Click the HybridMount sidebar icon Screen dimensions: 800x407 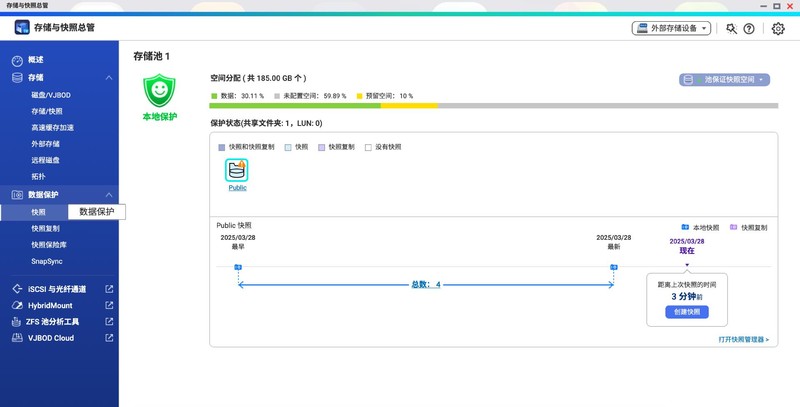click(x=17, y=306)
